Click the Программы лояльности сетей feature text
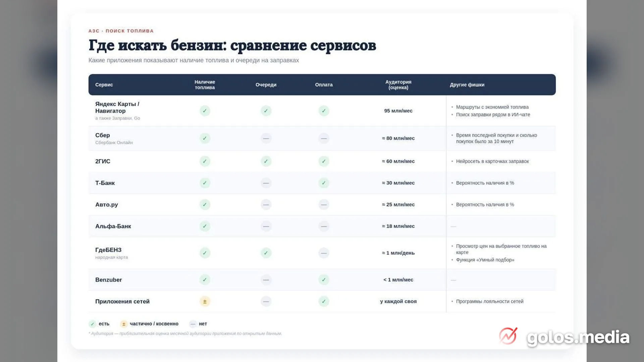The image size is (644, 362). (x=489, y=301)
